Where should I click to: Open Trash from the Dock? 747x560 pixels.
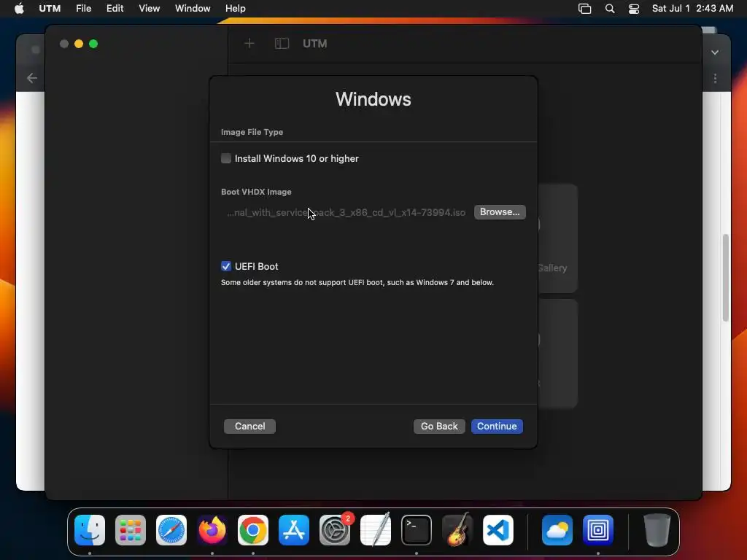pos(657,530)
